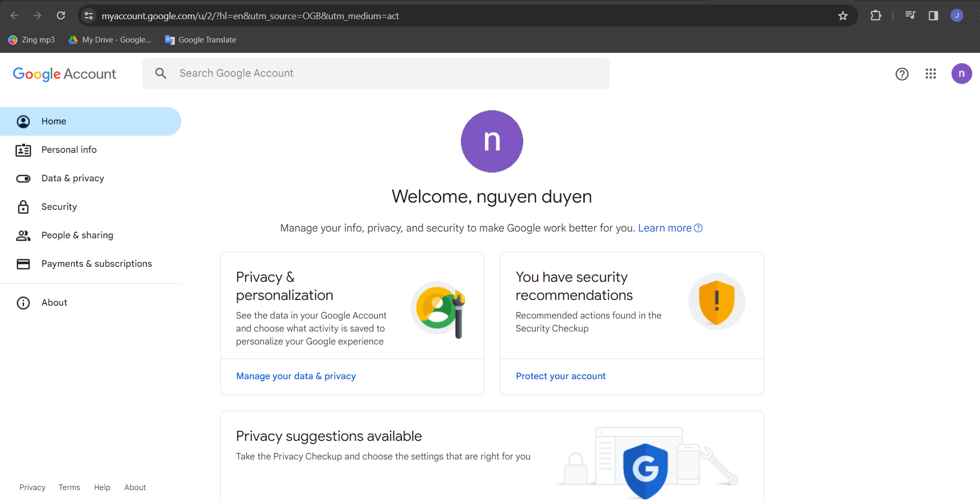Image resolution: width=980 pixels, height=503 pixels.
Task: View site information icon in address bar
Action: coord(89,16)
